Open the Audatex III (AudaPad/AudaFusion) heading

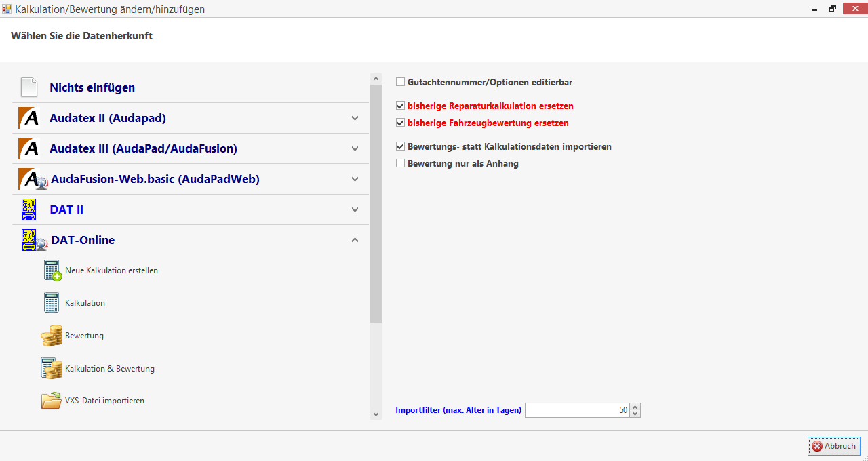point(143,148)
